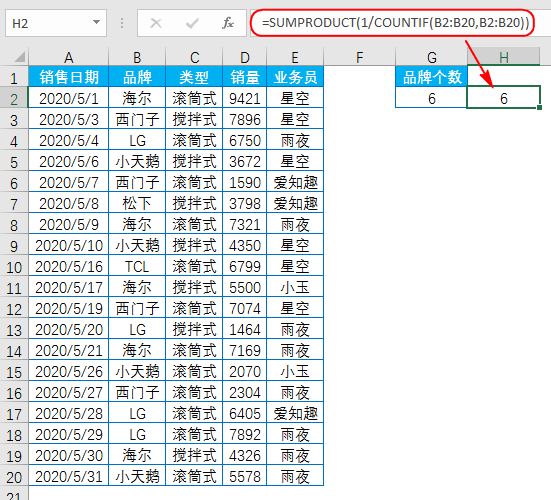Viewport: 551px width, 500px height.
Task: Click the LG brand cell in row 4
Action: click(137, 140)
